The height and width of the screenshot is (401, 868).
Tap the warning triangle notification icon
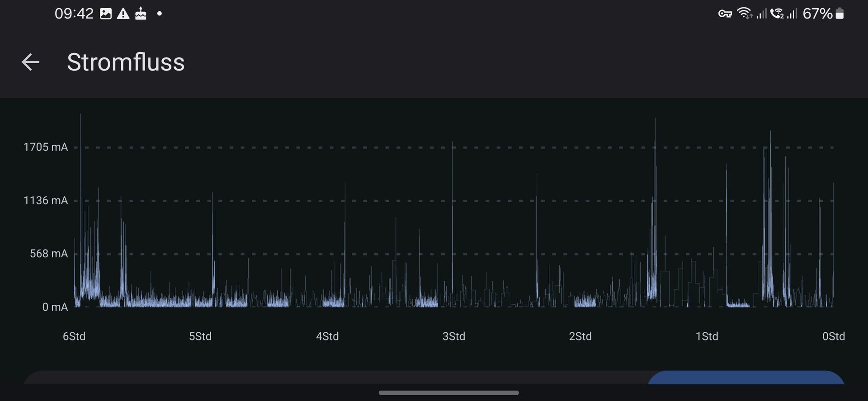pyautogui.click(x=123, y=14)
